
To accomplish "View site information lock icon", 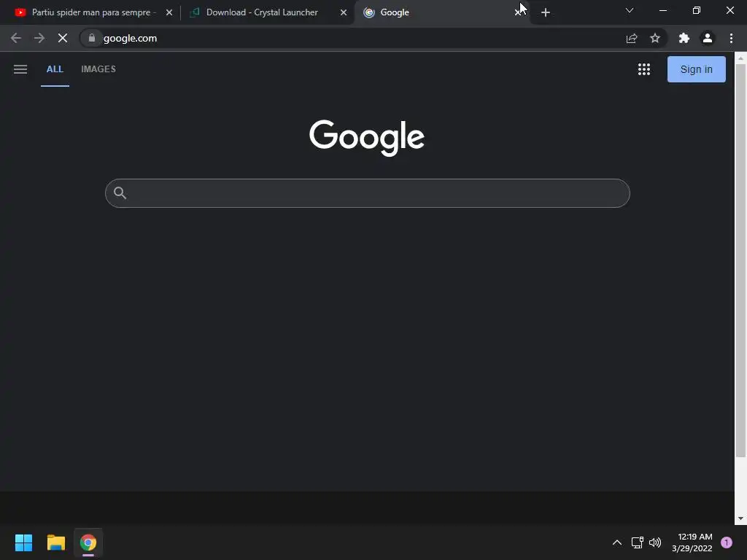I will (x=91, y=38).
